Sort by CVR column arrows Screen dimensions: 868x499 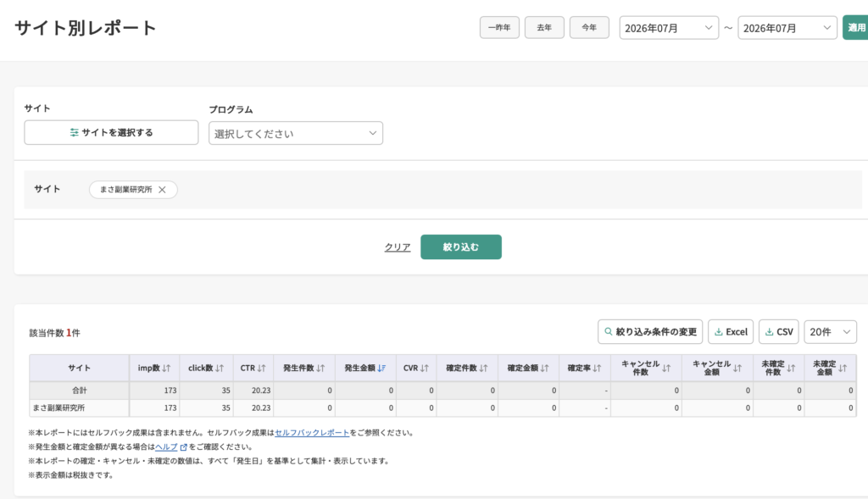425,368
